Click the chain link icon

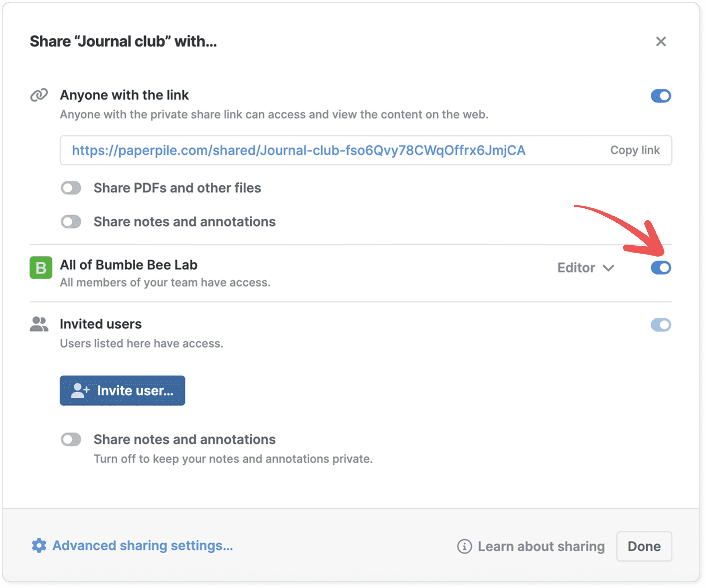click(x=39, y=95)
